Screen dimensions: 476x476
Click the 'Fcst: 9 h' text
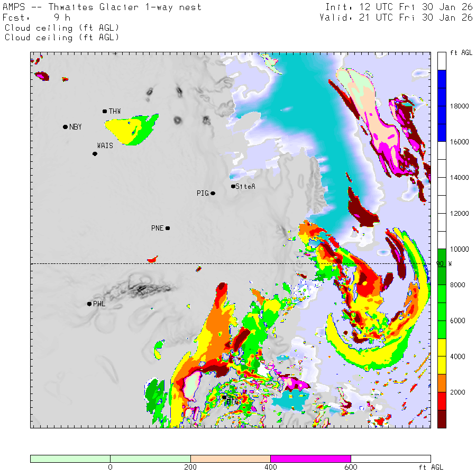pos(36,17)
